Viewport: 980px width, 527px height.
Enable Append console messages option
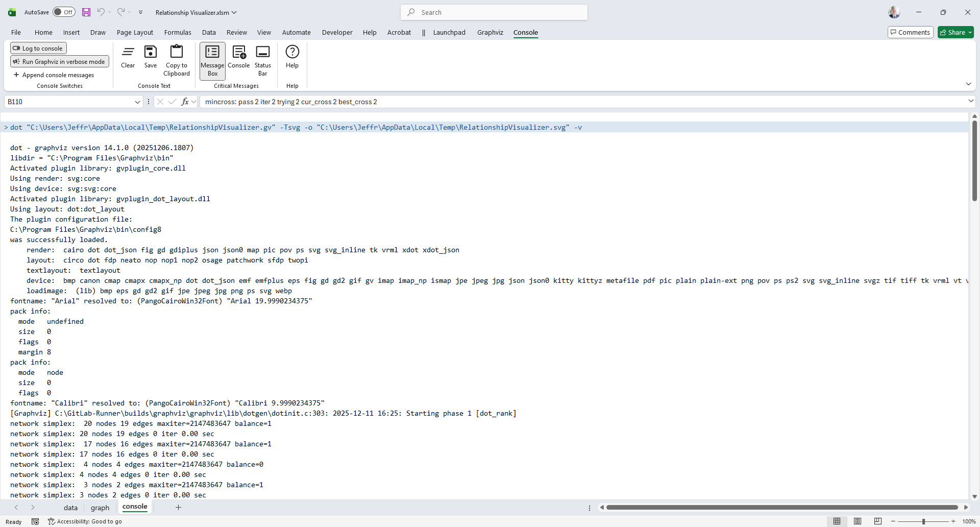[x=54, y=75]
